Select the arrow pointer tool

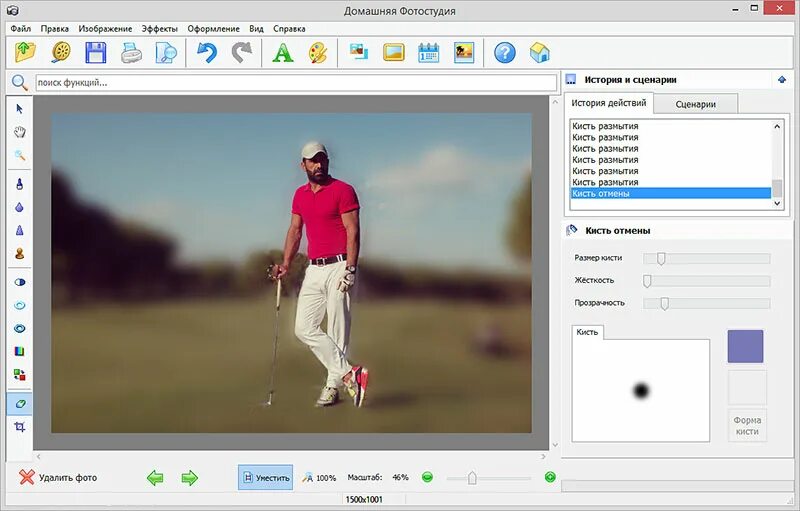pos(19,109)
